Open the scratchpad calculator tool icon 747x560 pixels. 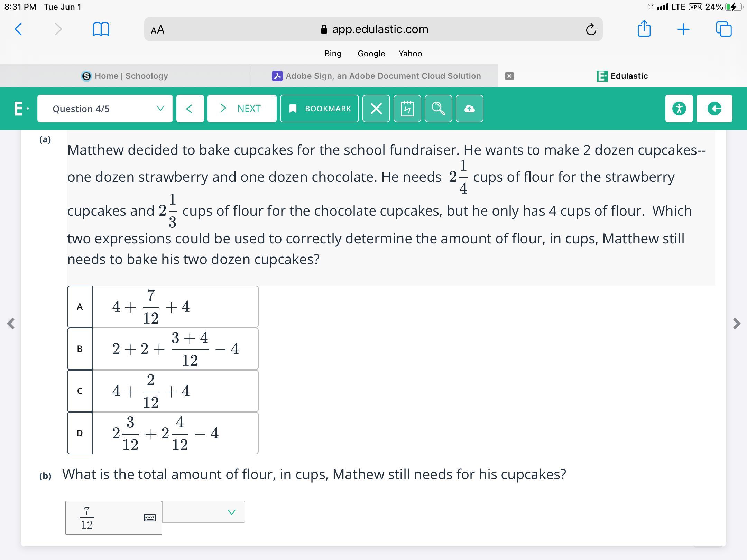coord(407,109)
